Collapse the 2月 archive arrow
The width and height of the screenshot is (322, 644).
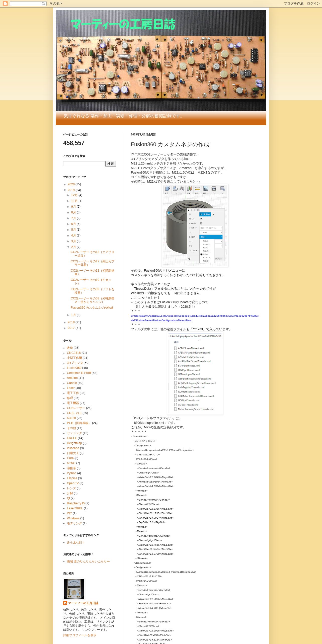[68, 247]
